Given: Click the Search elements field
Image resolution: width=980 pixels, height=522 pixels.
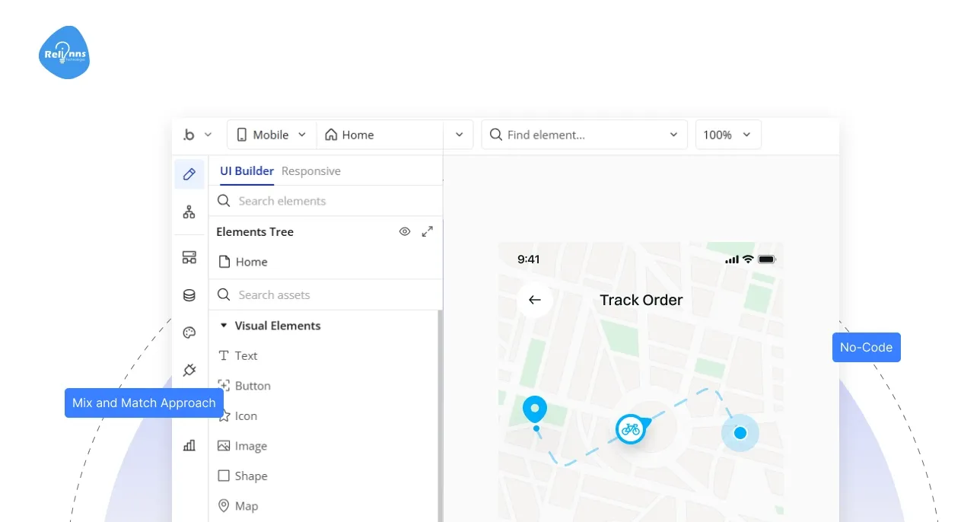Looking at the screenshot, I should (326, 201).
